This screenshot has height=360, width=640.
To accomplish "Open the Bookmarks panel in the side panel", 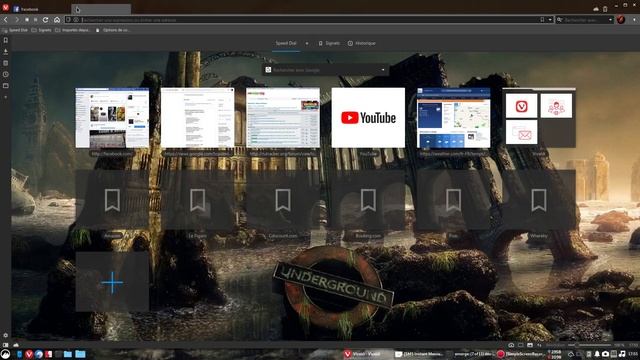I will click(6, 40).
